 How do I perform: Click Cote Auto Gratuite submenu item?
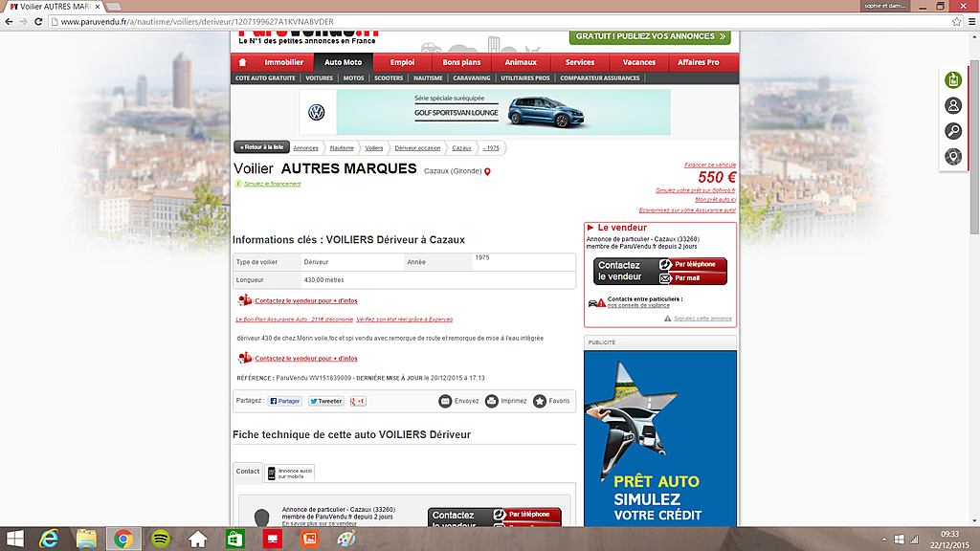266,78
